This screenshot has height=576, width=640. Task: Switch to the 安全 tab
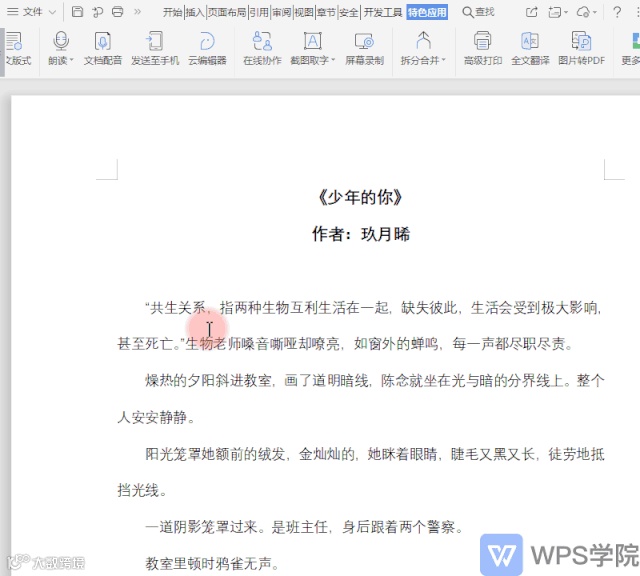pos(349,13)
